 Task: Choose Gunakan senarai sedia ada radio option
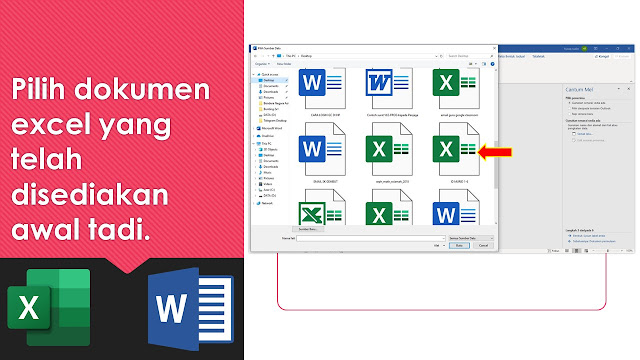point(588,103)
